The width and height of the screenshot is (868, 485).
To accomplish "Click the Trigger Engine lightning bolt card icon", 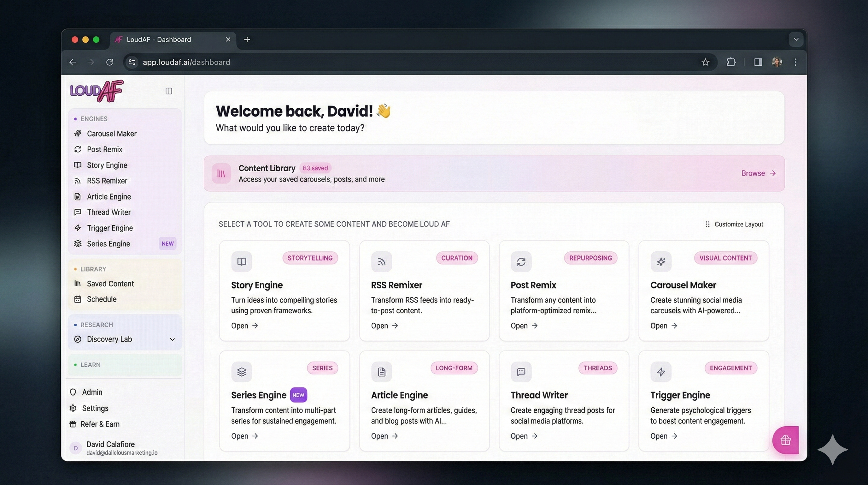I will [x=661, y=372].
